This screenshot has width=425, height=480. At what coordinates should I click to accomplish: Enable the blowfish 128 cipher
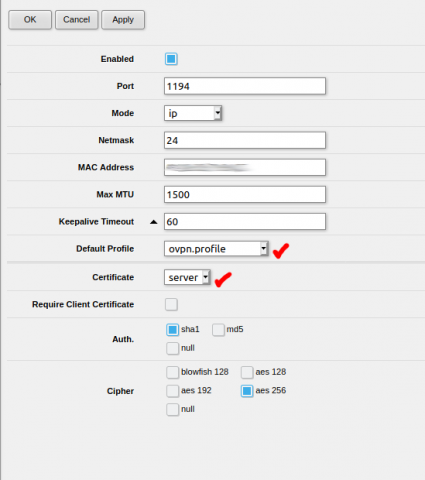(x=172, y=372)
